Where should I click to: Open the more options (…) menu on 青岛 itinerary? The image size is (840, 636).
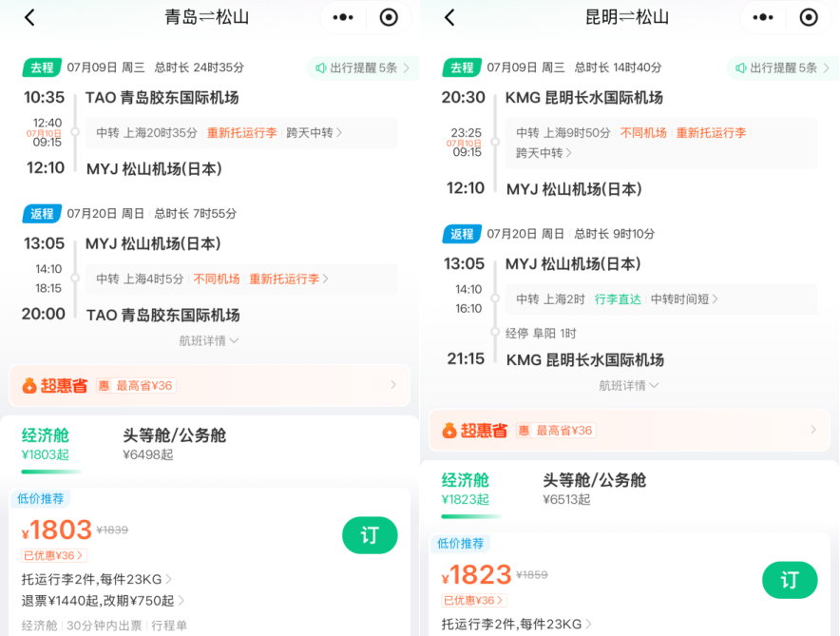click(343, 17)
